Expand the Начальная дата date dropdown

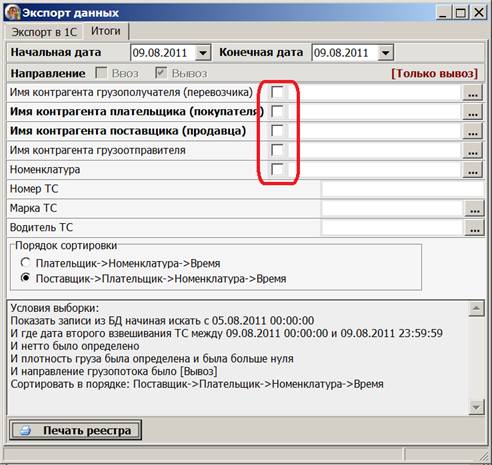tap(202, 53)
